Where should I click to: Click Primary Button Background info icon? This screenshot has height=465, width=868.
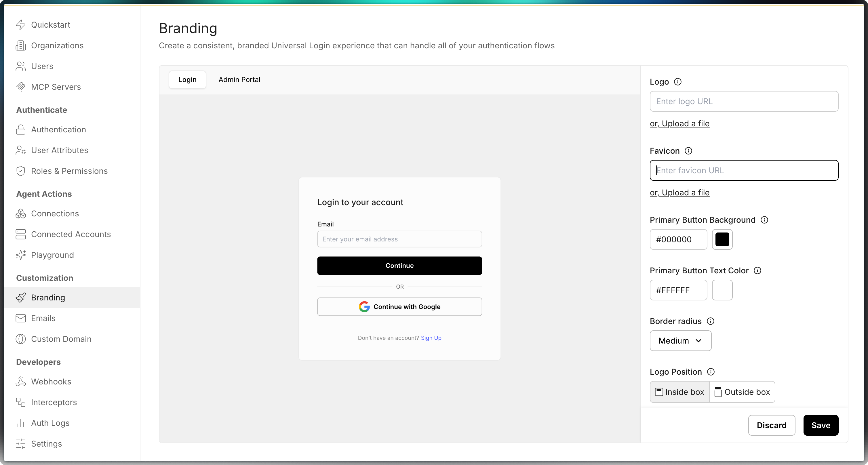[764, 220]
